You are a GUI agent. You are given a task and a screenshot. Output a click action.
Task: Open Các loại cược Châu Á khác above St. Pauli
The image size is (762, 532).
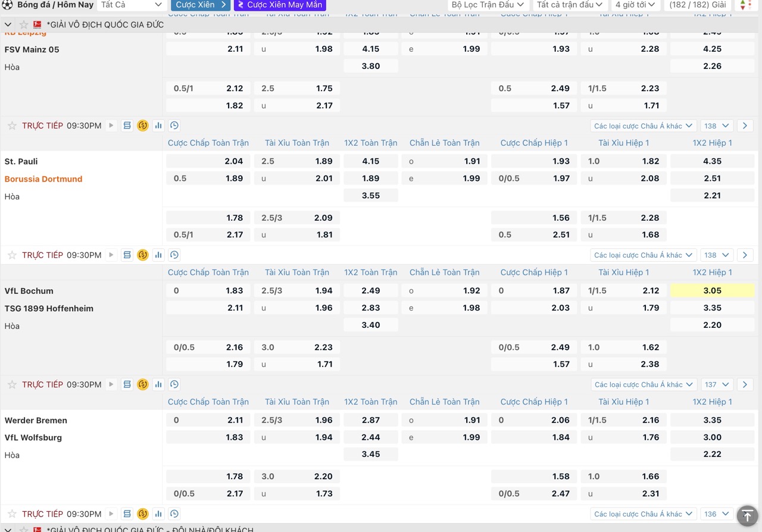[x=644, y=126]
